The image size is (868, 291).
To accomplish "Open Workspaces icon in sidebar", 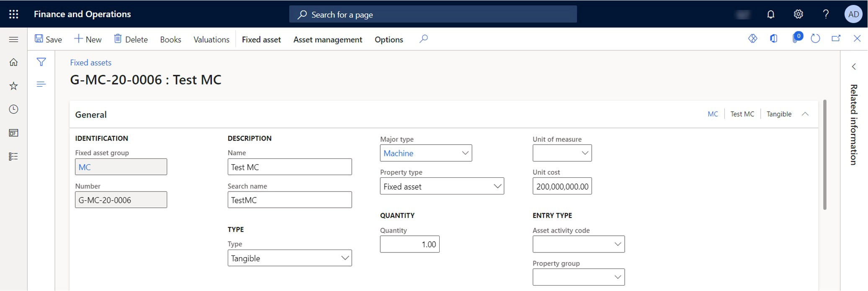I will (13, 133).
